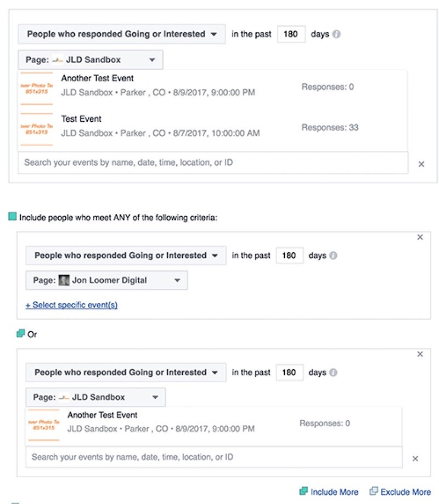Viewport: 439px width, 504px height.
Task: Click info icon in Jon Loomer Digital criteria row
Action: coord(333,256)
